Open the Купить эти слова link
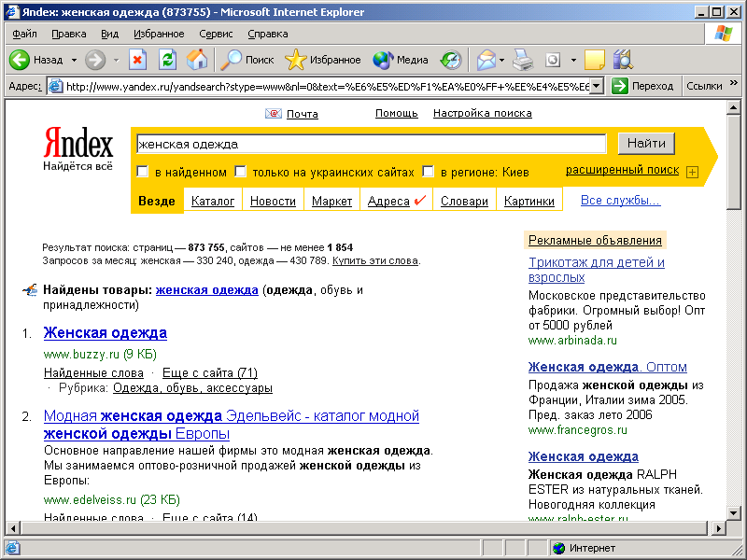The image size is (747, 560). [x=375, y=260]
